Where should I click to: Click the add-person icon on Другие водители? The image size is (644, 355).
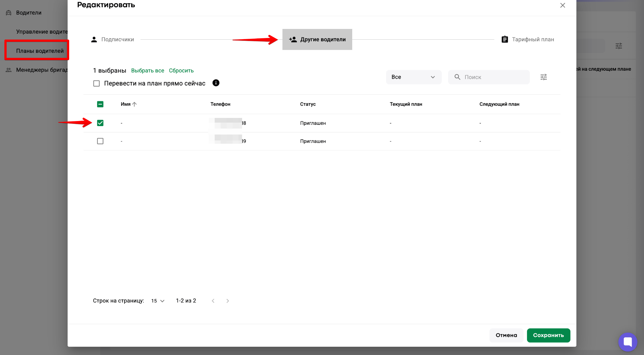click(293, 39)
